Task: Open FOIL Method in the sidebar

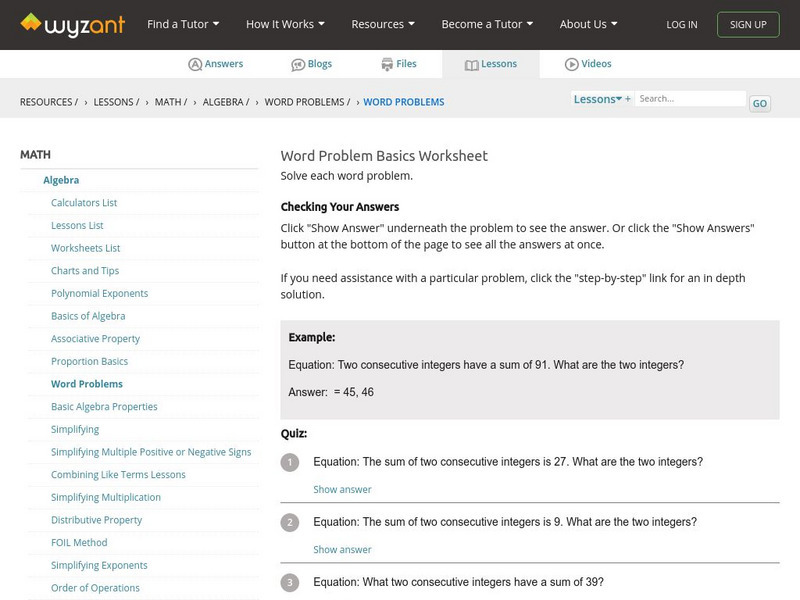Action: coord(79,542)
